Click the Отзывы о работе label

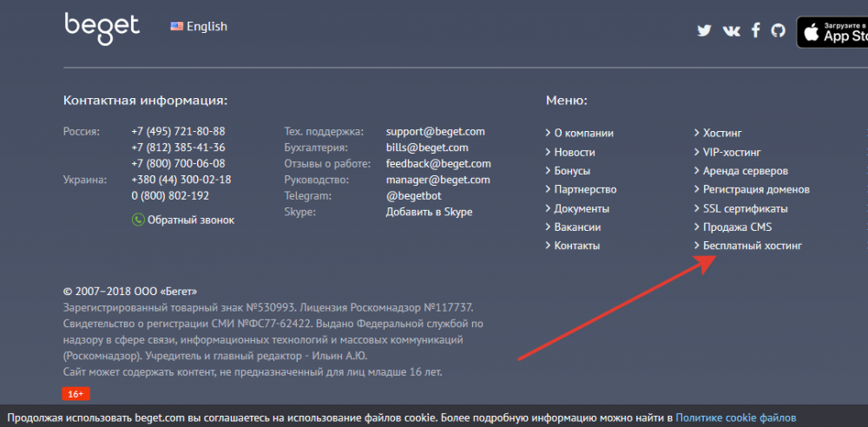[x=326, y=164]
